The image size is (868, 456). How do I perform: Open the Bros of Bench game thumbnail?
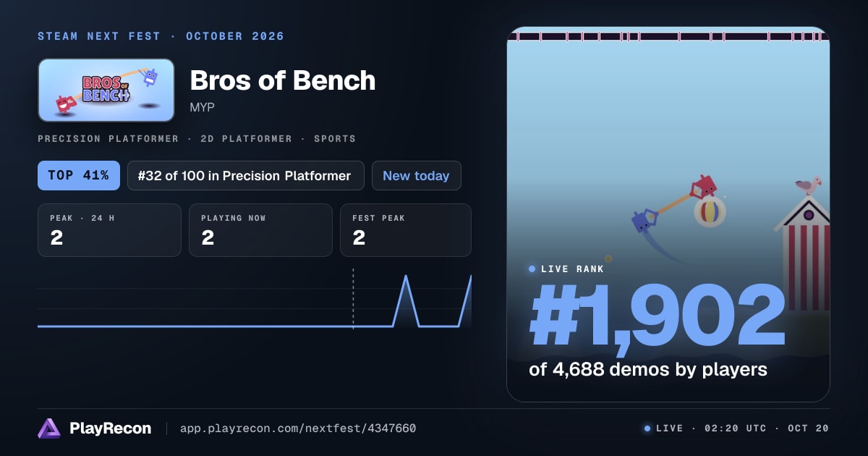tap(106, 90)
